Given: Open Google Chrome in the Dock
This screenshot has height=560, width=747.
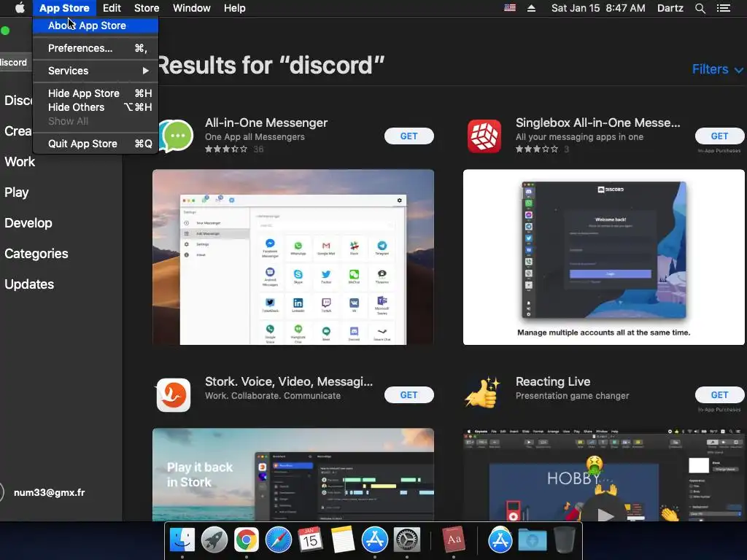Looking at the screenshot, I should 247,540.
